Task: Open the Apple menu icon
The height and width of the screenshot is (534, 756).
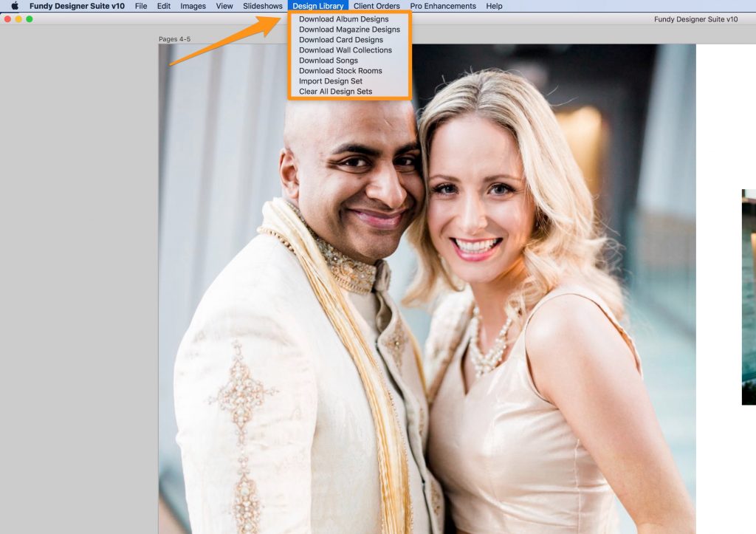Action: pos(15,6)
